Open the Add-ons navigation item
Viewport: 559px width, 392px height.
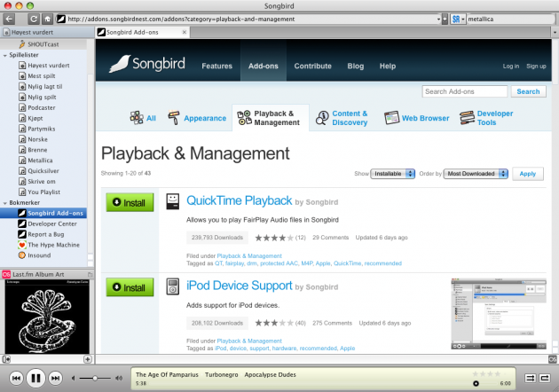tap(264, 66)
